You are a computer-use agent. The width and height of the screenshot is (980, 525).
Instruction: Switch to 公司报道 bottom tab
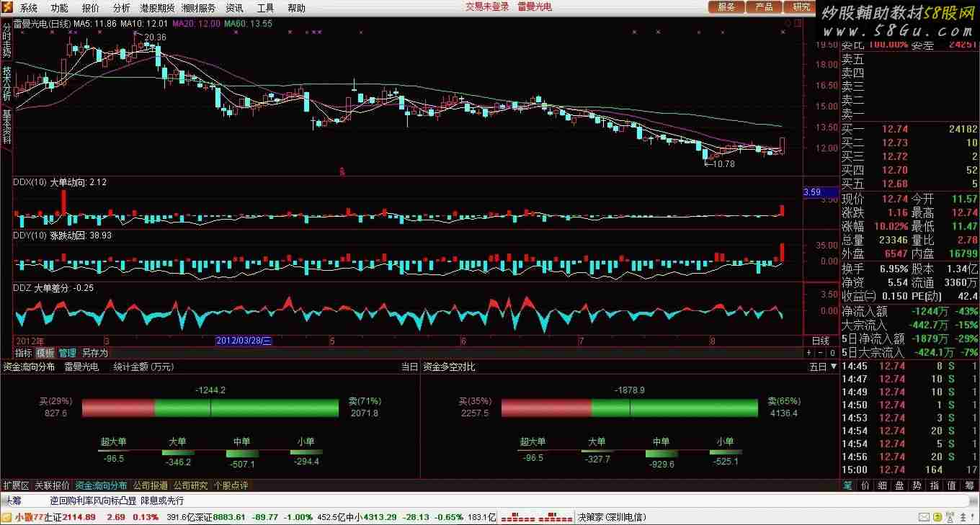pyautogui.click(x=150, y=485)
